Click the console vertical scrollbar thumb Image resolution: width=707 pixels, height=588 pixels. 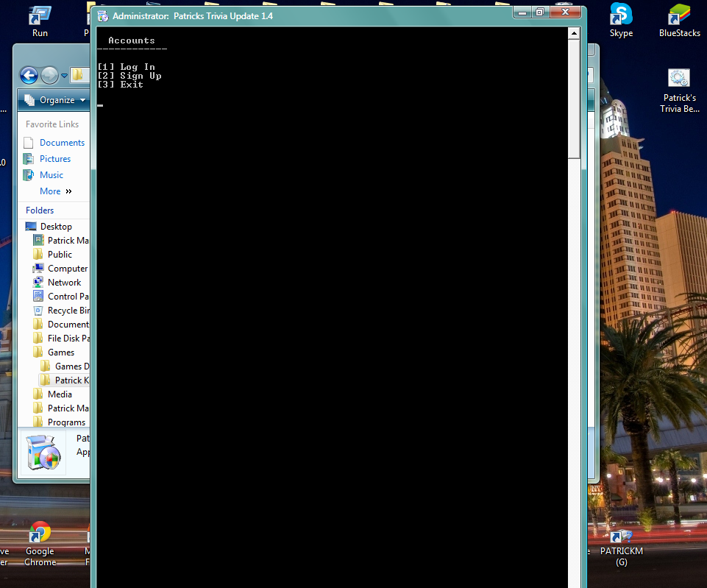(574, 99)
